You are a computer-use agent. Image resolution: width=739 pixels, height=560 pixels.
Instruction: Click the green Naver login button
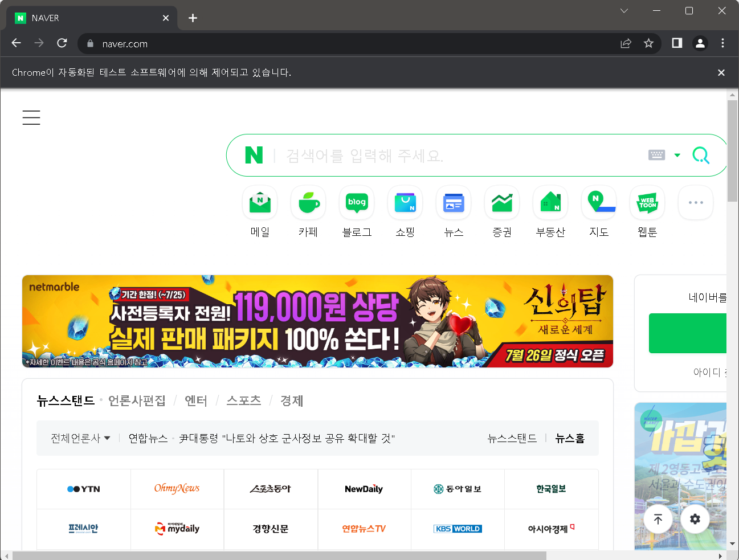pyautogui.click(x=688, y=333)
